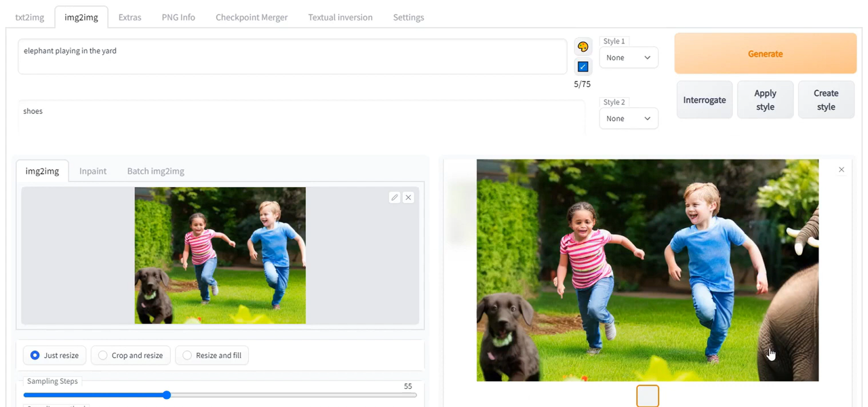Select the img2img top tab
The height and width of the screenshot is (407, 868).
(81, 18)
